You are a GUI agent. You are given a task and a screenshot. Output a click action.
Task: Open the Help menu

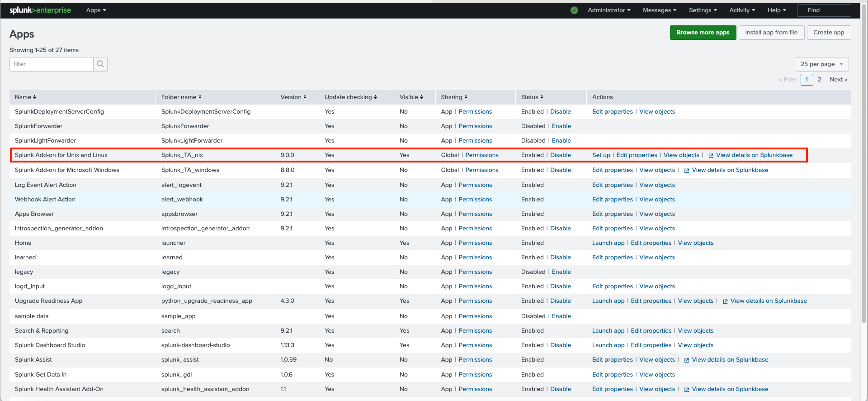pos(777,10)
